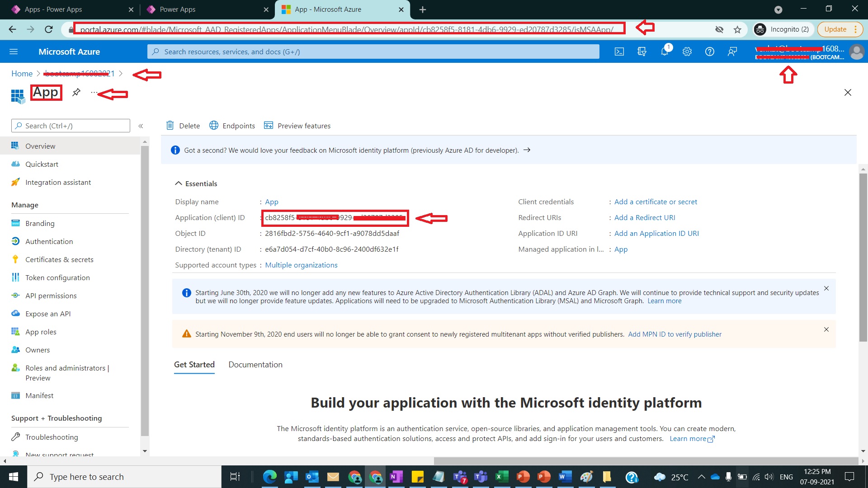Image resolution: width=868 pixels, height=488 pixels.
Task: Open the help question mark icon
Action: [709, 52]
